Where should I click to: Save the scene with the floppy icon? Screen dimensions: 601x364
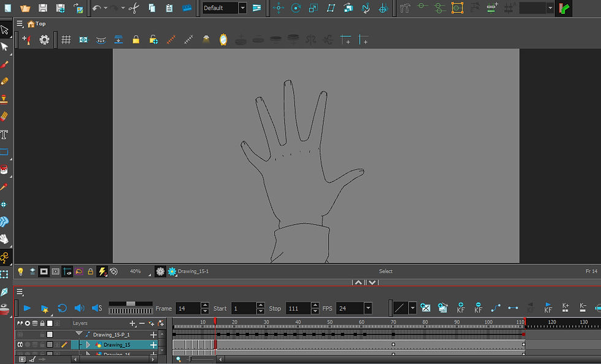click(x=43, y=8)
